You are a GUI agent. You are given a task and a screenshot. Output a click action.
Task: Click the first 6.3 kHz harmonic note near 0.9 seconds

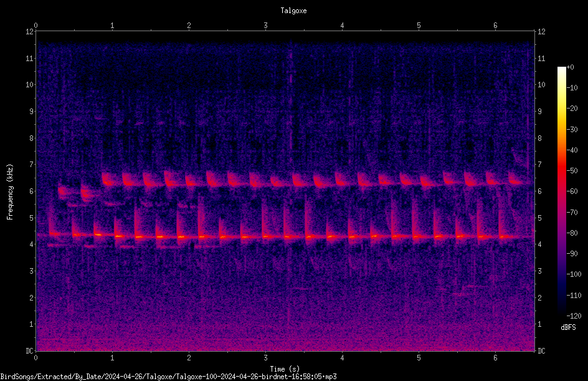[108, 180]
